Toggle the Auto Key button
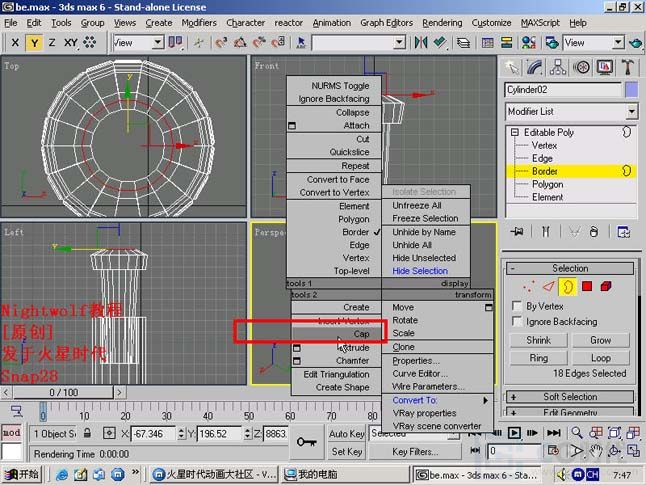 [x=346, y=434]
